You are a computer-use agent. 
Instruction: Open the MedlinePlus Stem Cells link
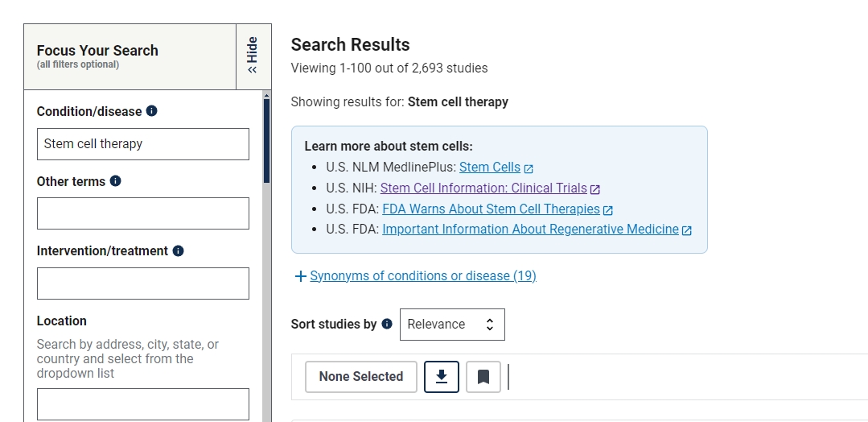[489, 168]
